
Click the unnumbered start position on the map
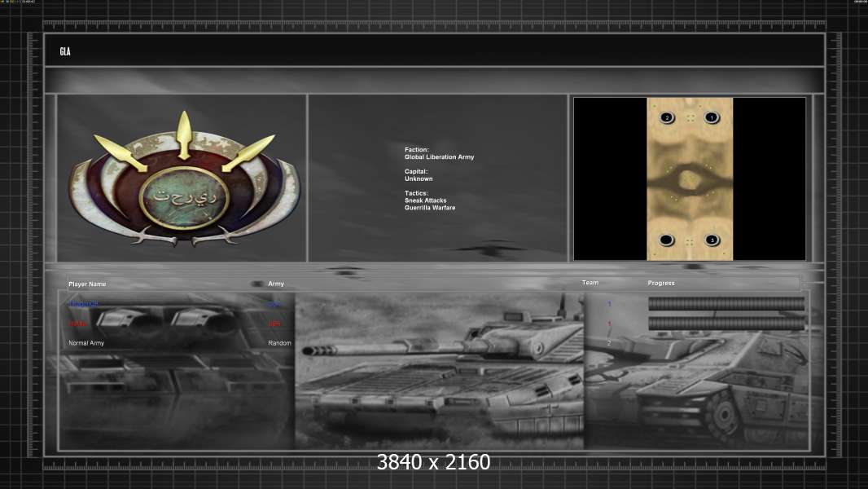click(667, 240)
